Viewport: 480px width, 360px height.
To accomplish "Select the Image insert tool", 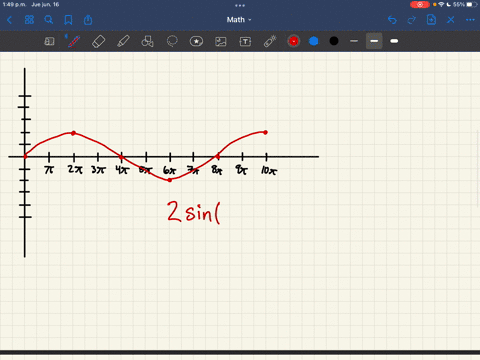I will tap(221, 41).
